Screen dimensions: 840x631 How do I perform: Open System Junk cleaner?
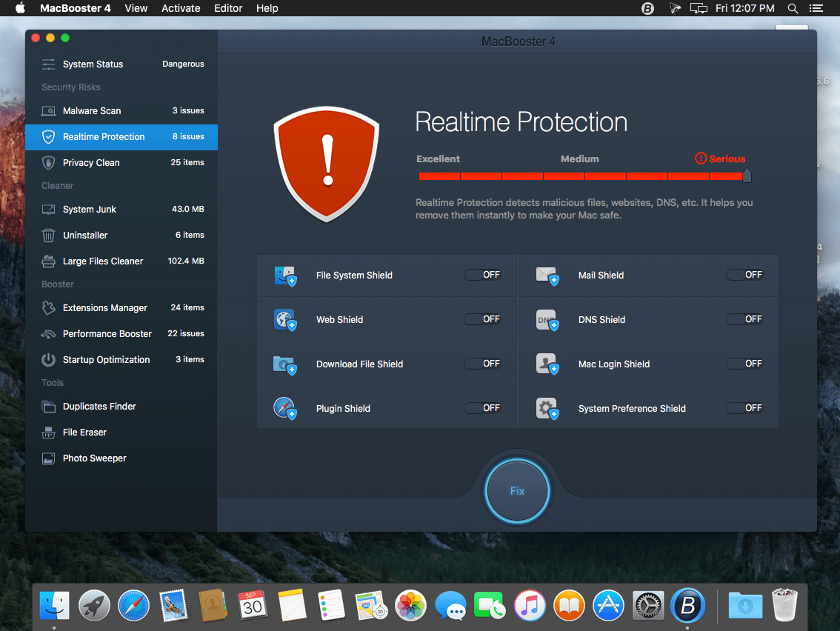point(121,210)
